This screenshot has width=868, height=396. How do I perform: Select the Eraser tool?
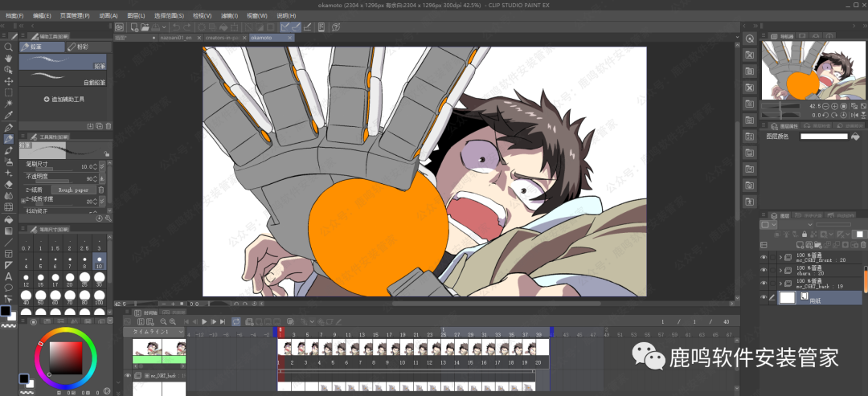click(x=9, y=184)
